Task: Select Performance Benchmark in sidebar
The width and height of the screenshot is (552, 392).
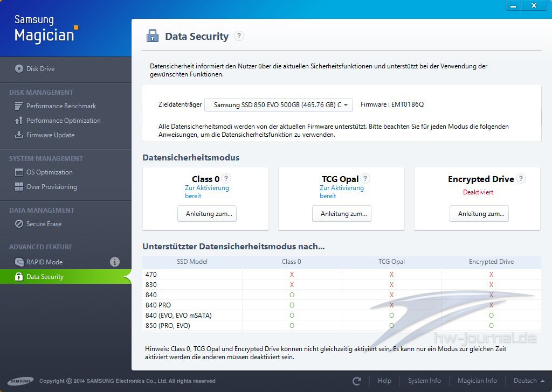Action: pyautogui.click(x=61, y=106)
